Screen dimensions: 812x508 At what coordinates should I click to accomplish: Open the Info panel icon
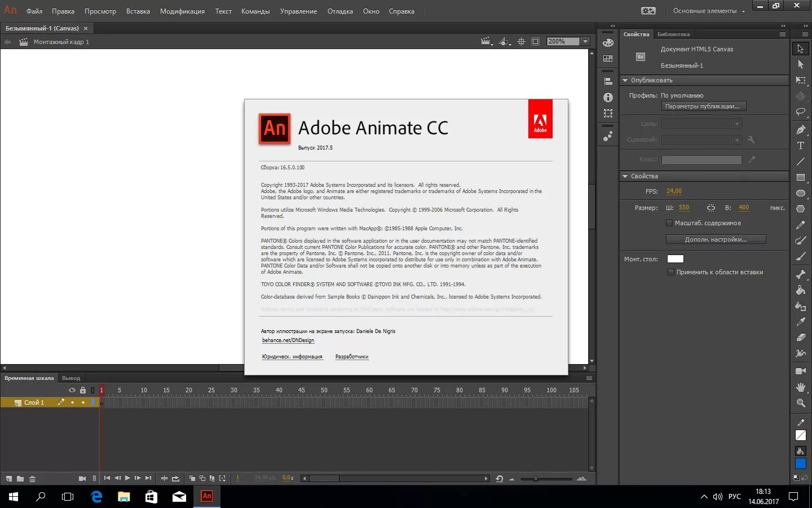[608, 97]
